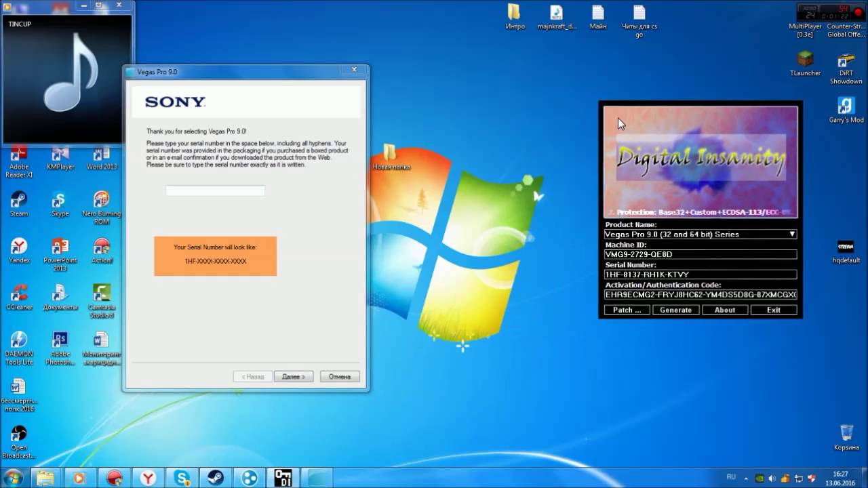
Task: Select the CCleaner desktop icon
Action: 19,298
